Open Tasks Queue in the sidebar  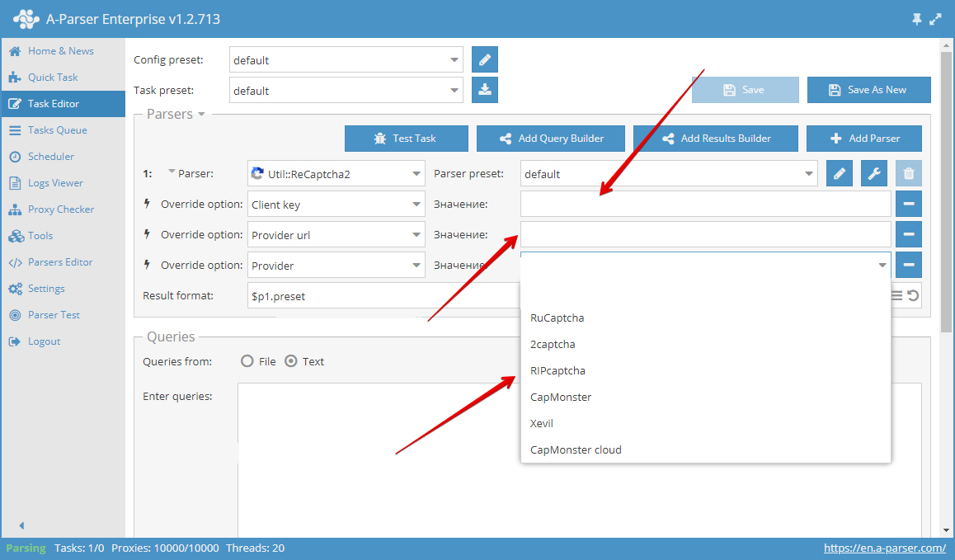[57, 130]
